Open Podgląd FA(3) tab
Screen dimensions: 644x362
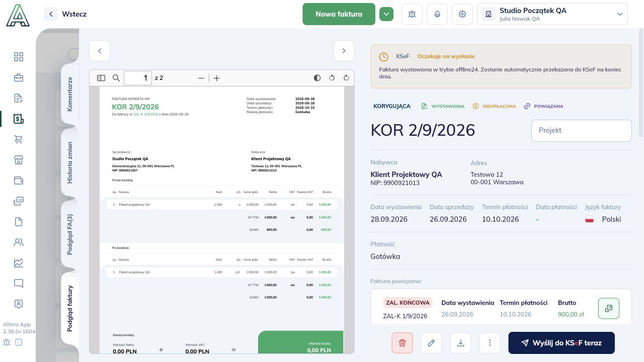(70, 234)
